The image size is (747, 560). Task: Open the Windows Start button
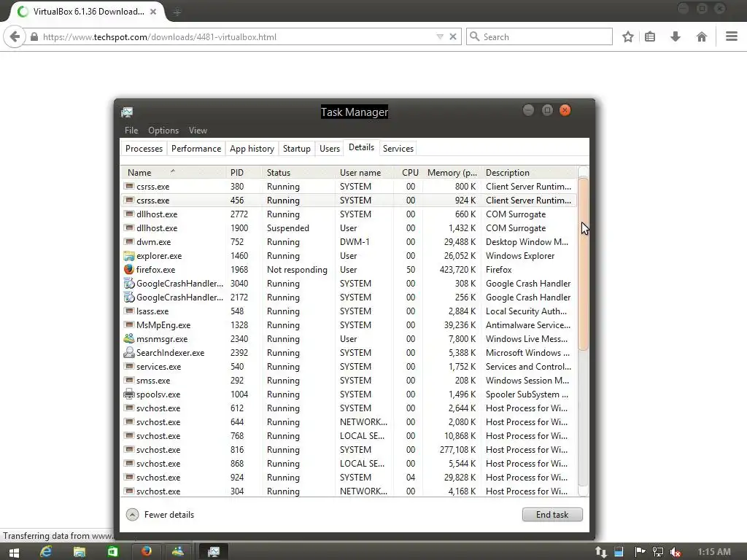point(14,552)
